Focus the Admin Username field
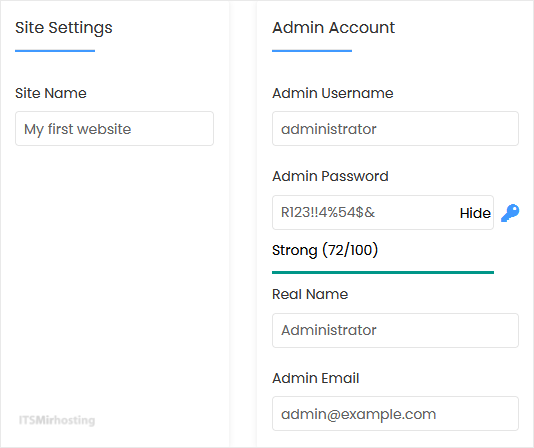The image size is (534, 448). click(x=395, y=129)
